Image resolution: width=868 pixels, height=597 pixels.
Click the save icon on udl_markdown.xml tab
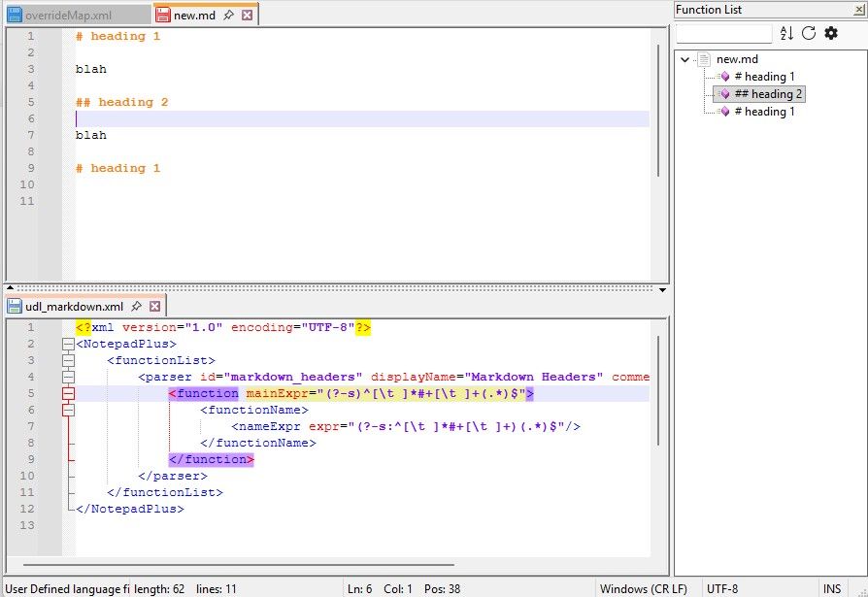tap(15, 306)
